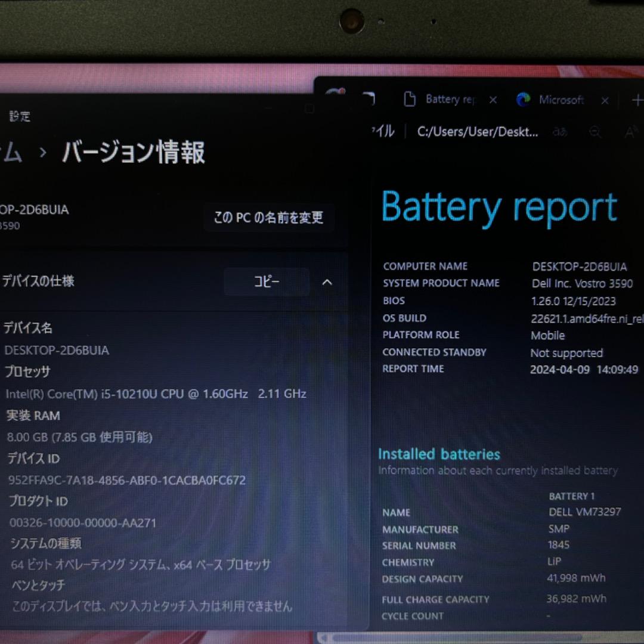Select the SMP manufacturer value
This screenshot has height=644, width=644.
(559, 528)
